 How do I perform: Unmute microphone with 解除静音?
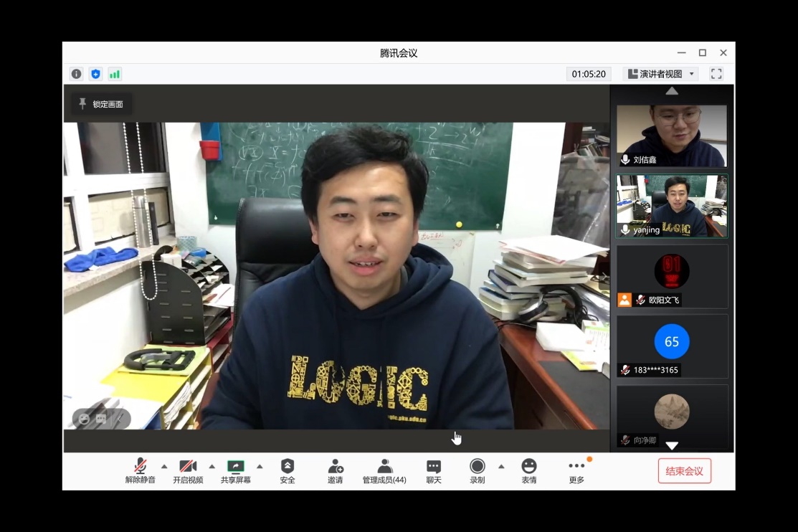point(141,471)
